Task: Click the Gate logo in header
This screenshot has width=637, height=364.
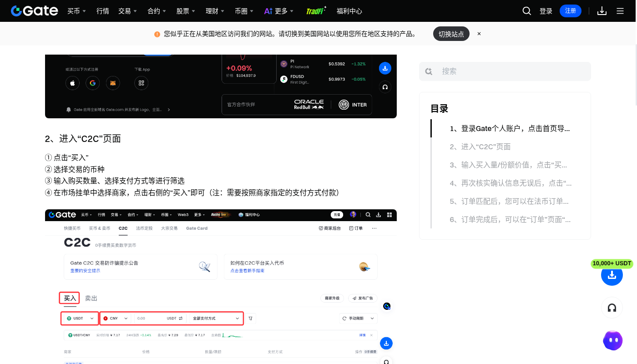Action: click(35, 11)
